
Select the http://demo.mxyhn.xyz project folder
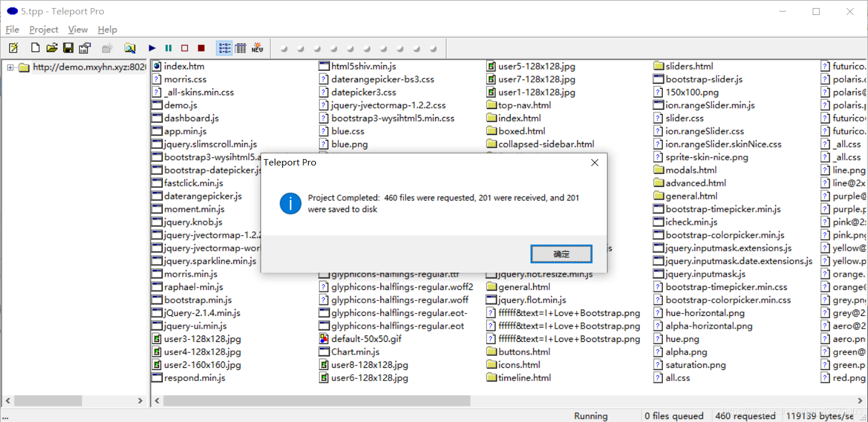click(89, 67)
